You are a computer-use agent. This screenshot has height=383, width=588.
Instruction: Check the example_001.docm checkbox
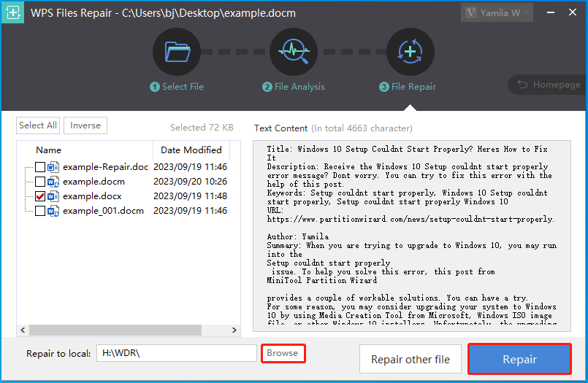tap(40, 211)
